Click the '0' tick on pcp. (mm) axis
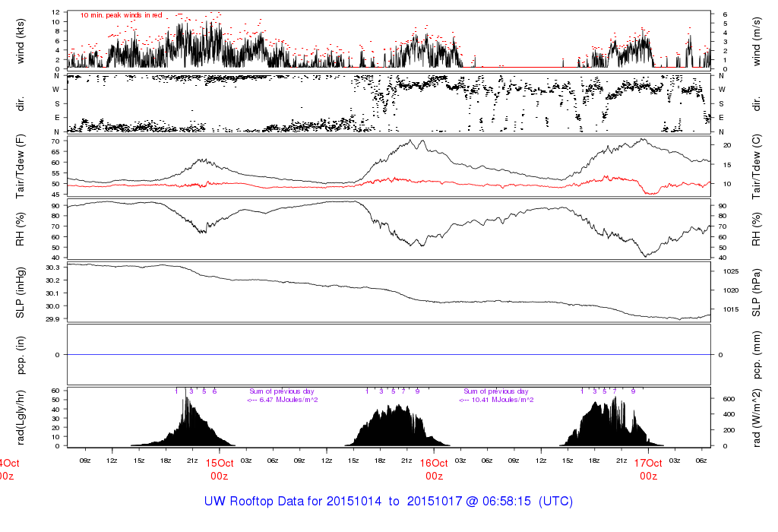Viewport: 778px width, 532px height. pyautogui.click(x=720, y=355)
